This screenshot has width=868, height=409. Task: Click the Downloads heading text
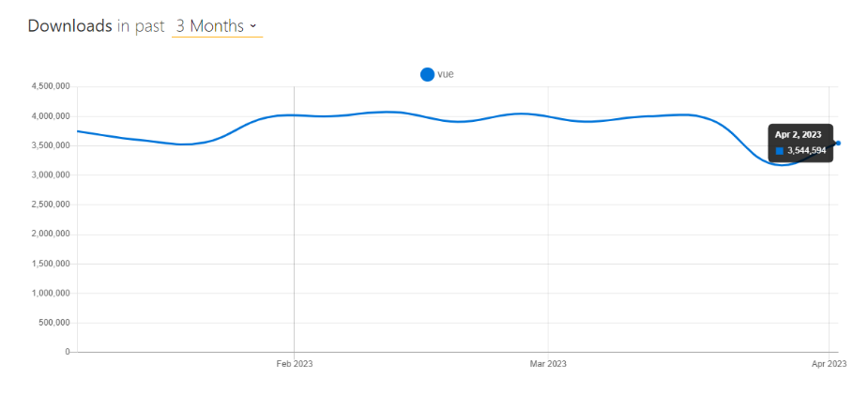69,26
